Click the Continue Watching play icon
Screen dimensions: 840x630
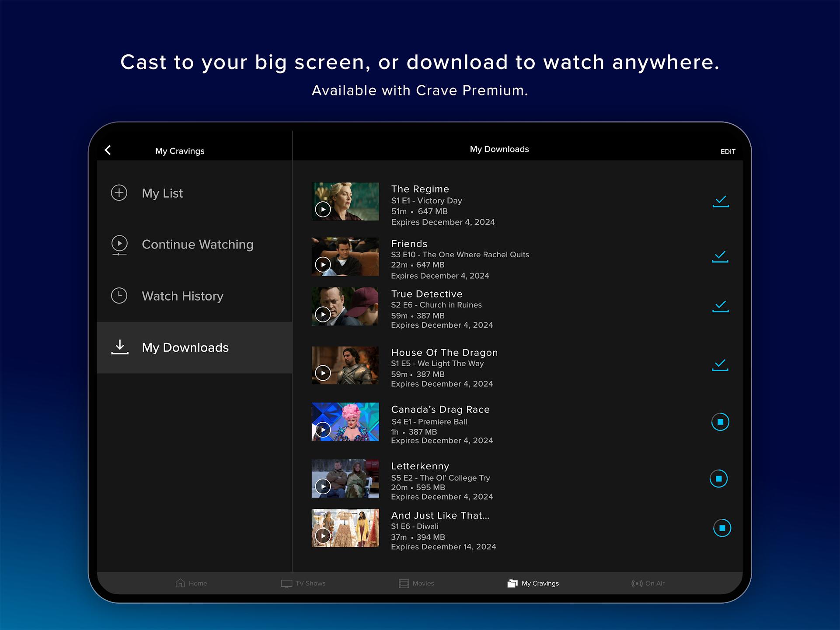click(119, 244)
